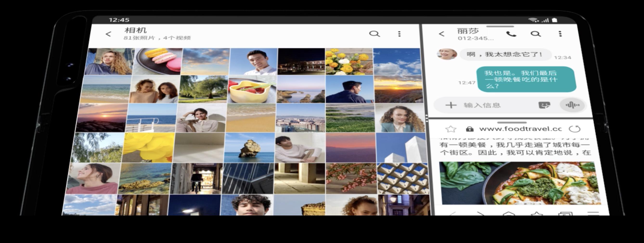Tap the Wi-Fi status icon

point(534,20)
